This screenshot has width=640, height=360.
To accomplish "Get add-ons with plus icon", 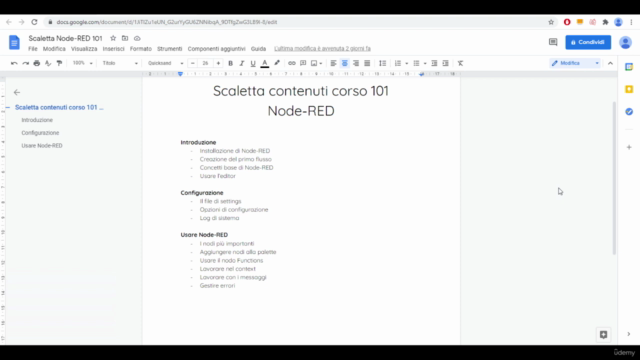I will point(629,147).
